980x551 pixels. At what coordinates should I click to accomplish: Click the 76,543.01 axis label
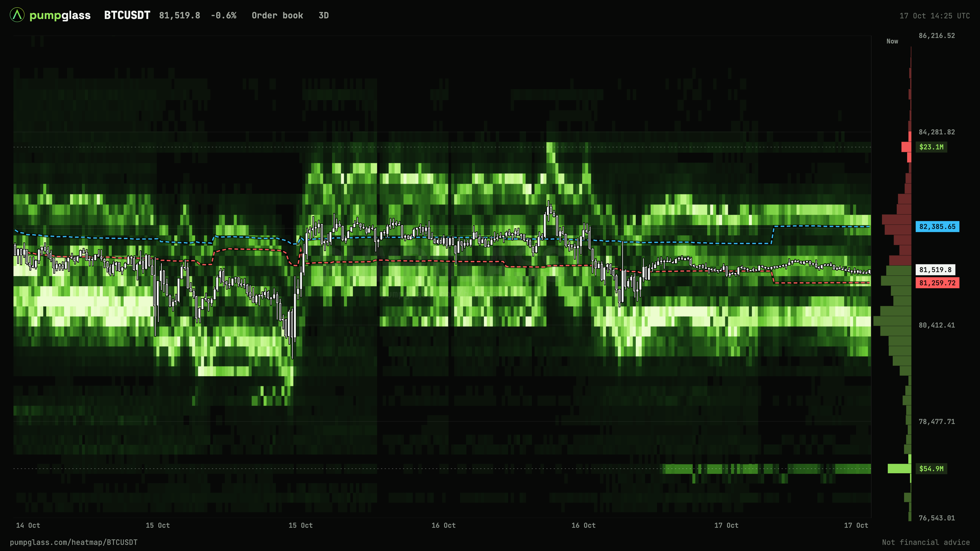937,518
